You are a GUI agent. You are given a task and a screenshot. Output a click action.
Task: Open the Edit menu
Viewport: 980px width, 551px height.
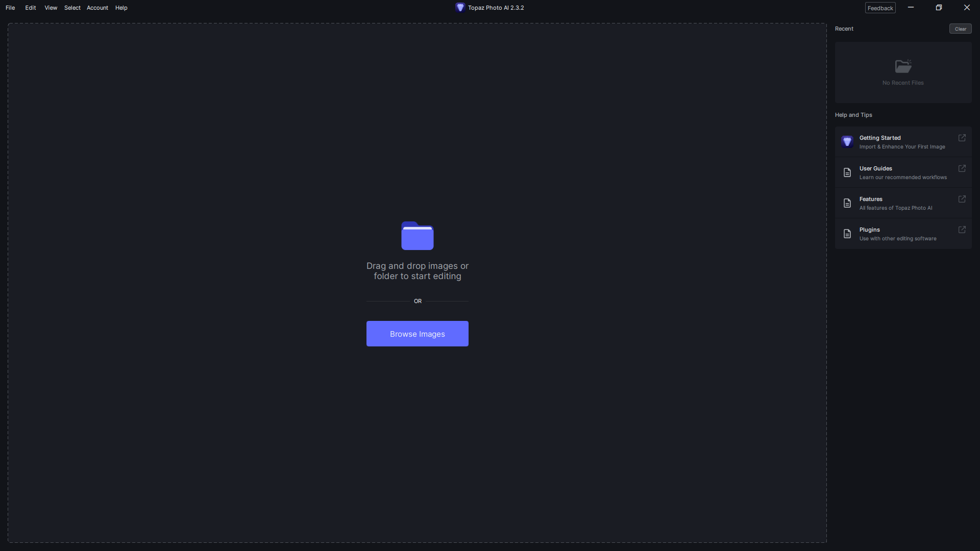tap(31, 8)
